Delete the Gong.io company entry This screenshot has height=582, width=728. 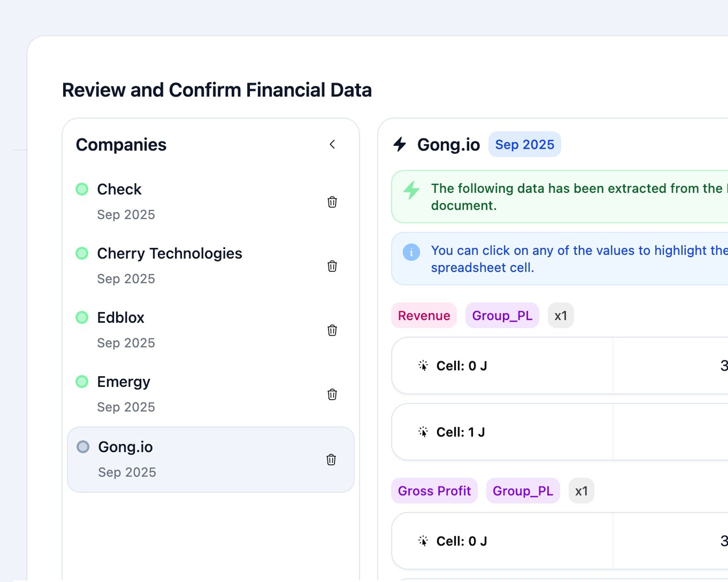point(330,460)
